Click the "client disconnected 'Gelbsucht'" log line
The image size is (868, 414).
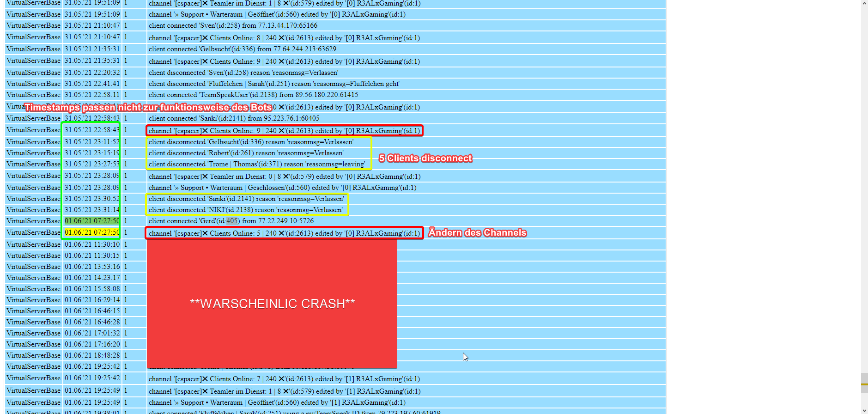tap(251, 142)
